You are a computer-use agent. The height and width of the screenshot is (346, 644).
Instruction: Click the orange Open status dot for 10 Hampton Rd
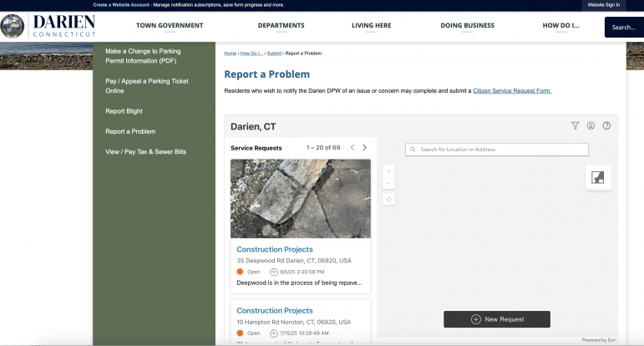[x=241, y=333]
